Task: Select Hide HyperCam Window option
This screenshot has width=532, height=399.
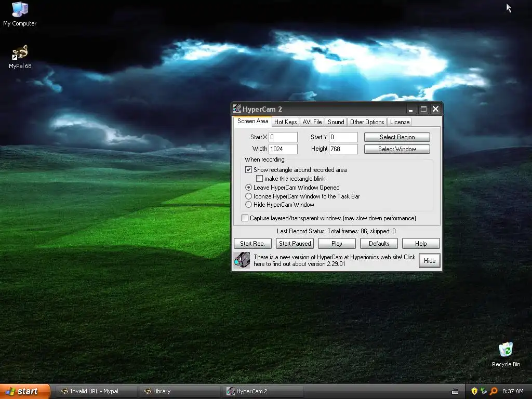Action: click(248, 205)
